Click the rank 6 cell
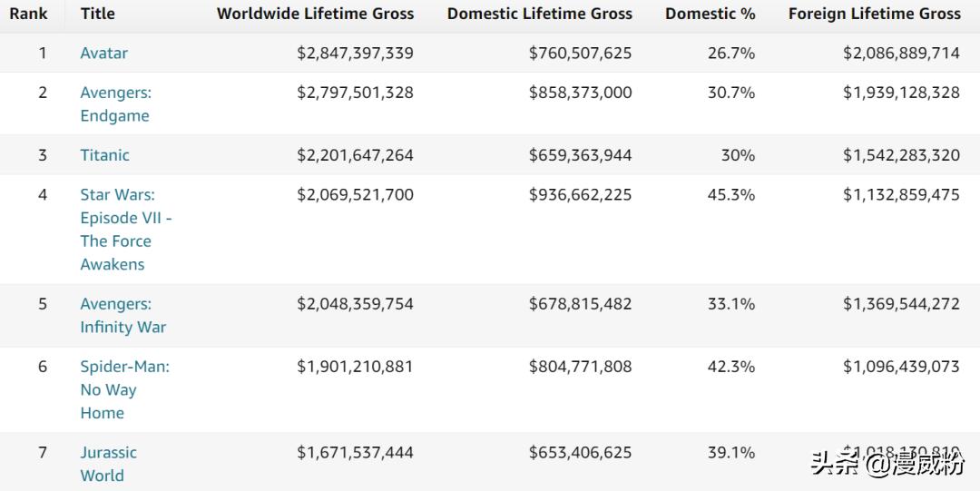Image resolution: width=980 pixels, height=491 pixels. [x=42, y=367]
